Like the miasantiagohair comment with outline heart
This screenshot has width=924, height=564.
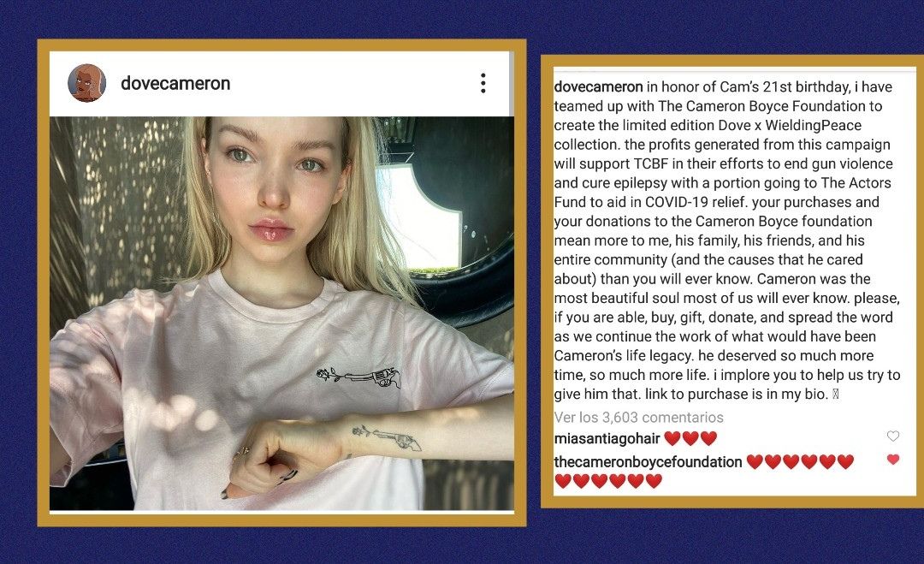point(892,436)
